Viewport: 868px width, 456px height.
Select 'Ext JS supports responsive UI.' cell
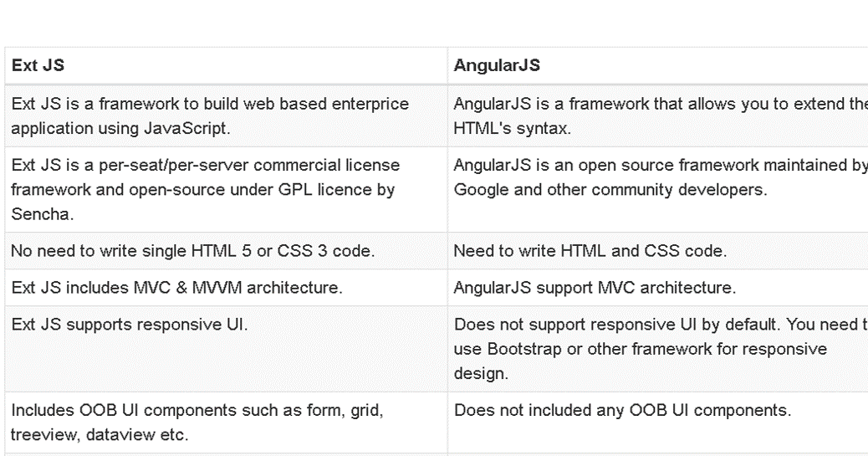(x=226, y=349)
